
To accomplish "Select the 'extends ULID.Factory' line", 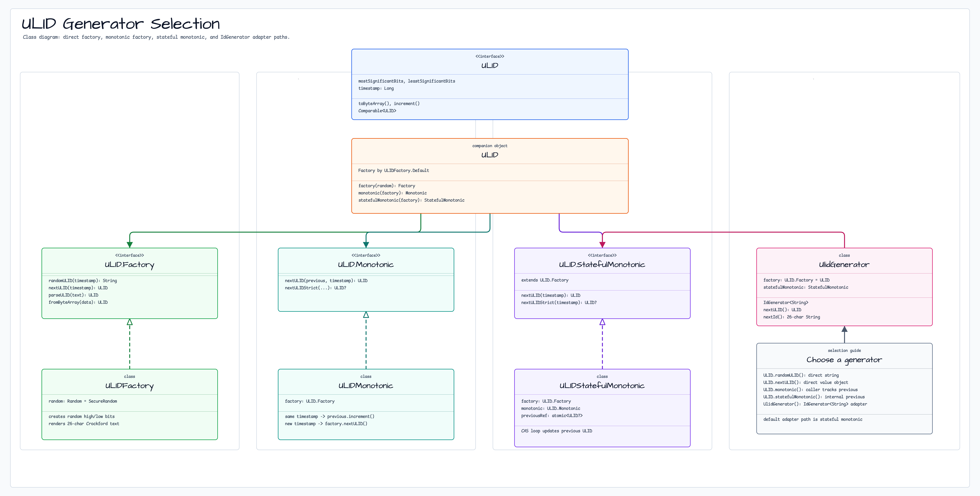I will pos(545,280).
